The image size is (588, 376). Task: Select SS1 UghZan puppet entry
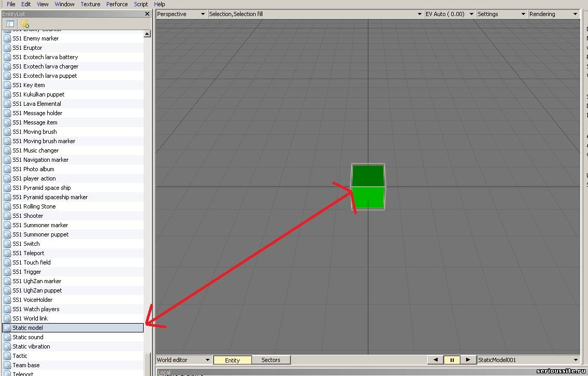point(73,290)
